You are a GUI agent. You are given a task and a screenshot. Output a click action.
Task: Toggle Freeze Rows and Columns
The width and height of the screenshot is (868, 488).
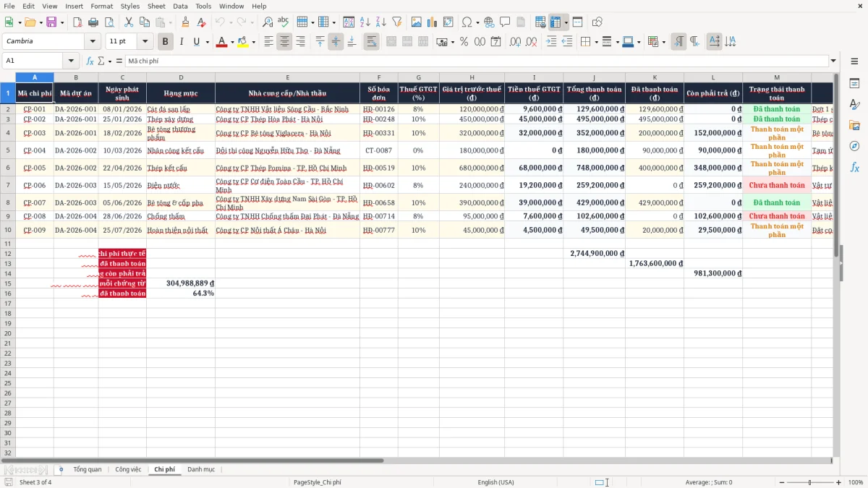pyautogui.click(x=556, y=22)
